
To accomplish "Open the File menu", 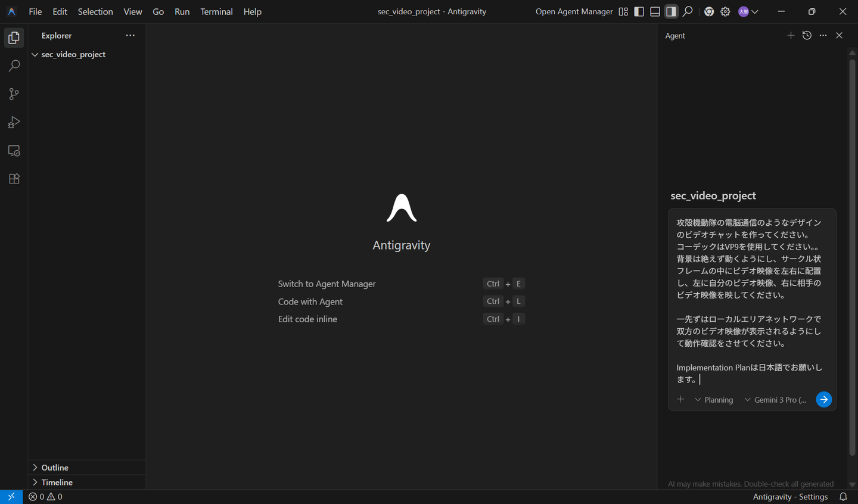I will [x=35, y=11].
